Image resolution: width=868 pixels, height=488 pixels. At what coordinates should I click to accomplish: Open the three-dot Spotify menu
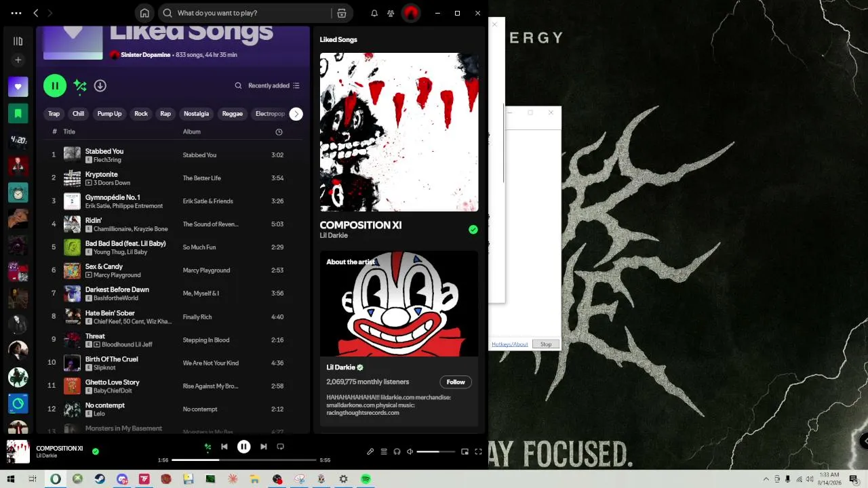(x=16, y=13)
